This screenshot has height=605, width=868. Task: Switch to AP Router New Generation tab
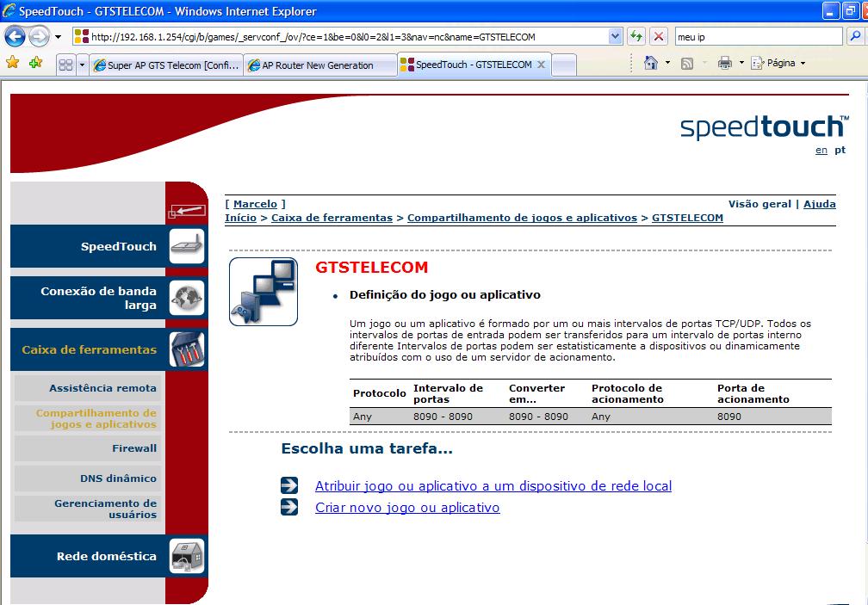pyautogui.click(x=320, y=65)
